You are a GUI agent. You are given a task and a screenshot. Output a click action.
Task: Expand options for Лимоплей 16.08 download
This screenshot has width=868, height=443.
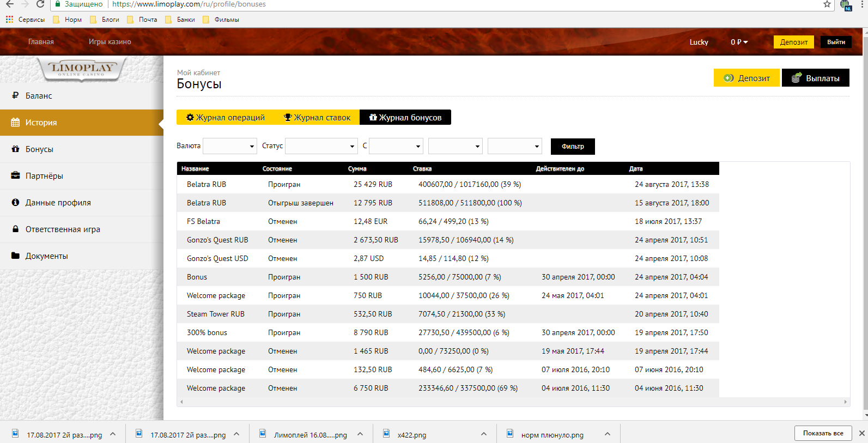click(360, 434)
